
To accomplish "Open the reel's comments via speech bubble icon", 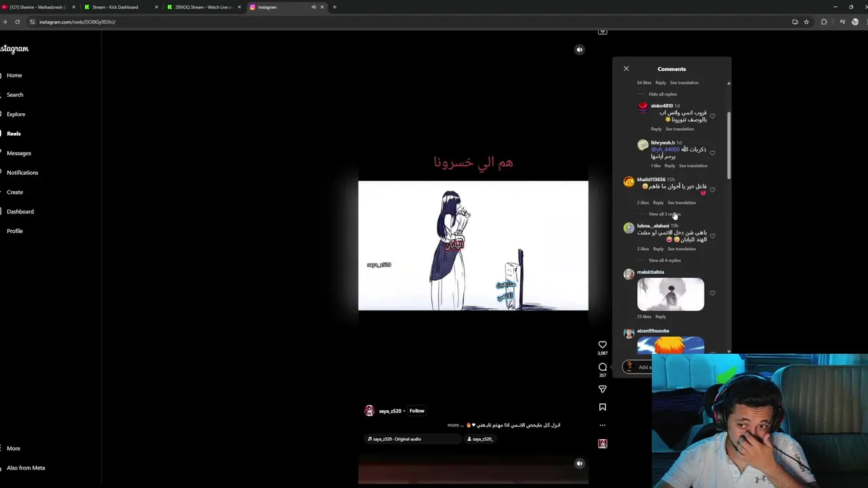I will tap(602, 367).
